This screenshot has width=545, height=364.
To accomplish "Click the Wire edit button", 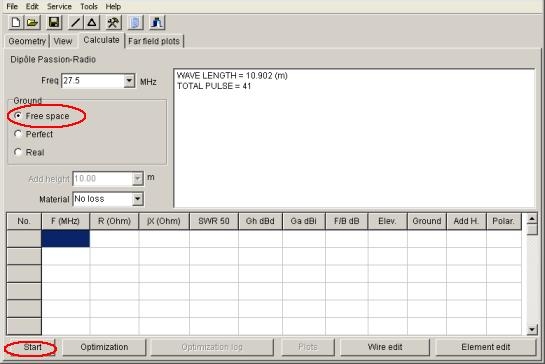I will (x=385, y=347).
